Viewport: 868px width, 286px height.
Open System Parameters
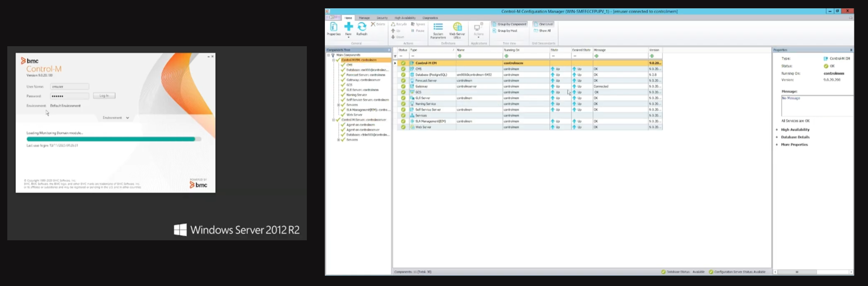point(438,30)
